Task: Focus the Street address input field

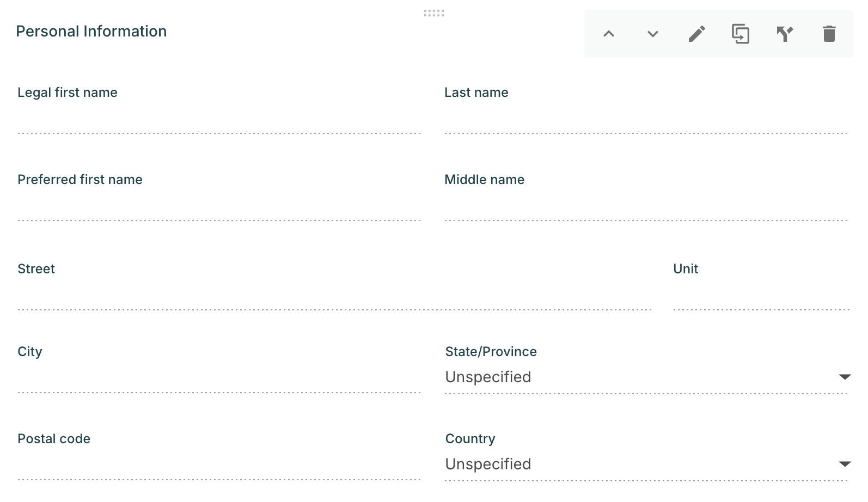Action: pos(334,298)
